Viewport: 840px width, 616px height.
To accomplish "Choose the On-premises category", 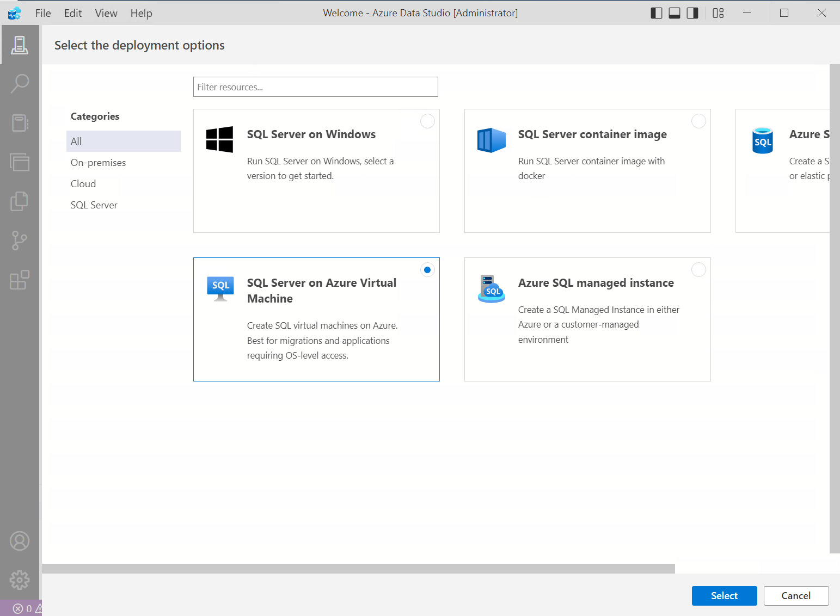I will (x=98, y=163).
